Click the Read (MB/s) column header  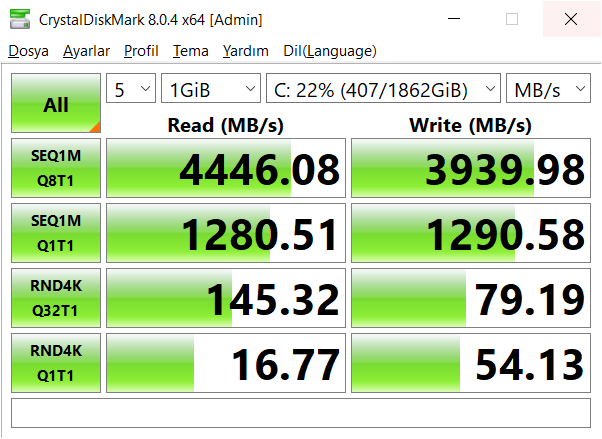tap(226, 125)
